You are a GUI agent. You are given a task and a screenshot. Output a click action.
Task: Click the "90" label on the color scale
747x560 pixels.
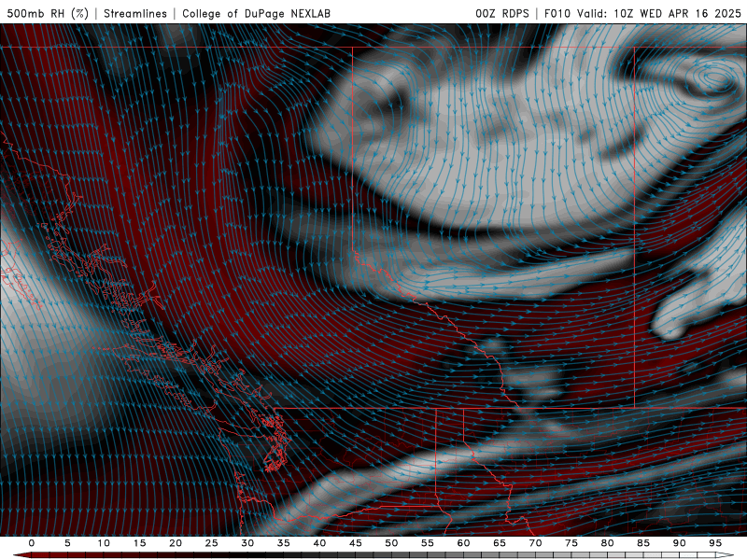(679, 543)
